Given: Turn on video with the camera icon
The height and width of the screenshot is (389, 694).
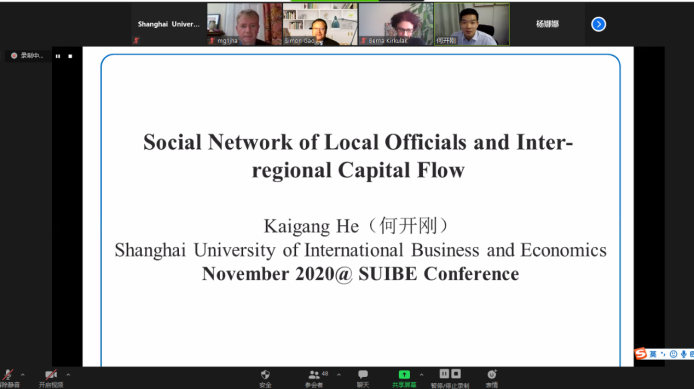Looking at the screenshot, I should pos(51,375).
